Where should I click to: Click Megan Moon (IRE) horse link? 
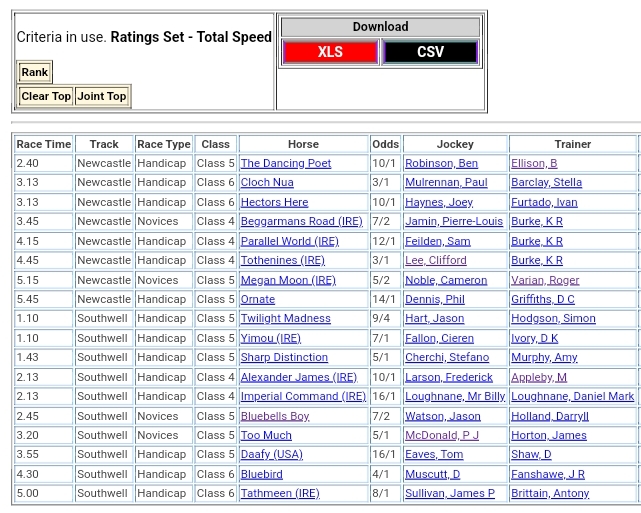click(x=288, y=280)
